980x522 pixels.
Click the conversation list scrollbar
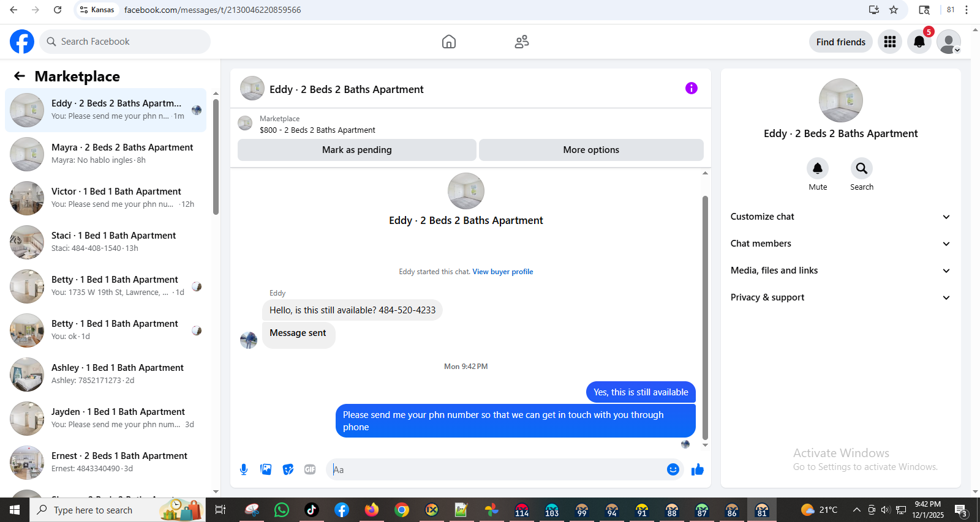216,157
